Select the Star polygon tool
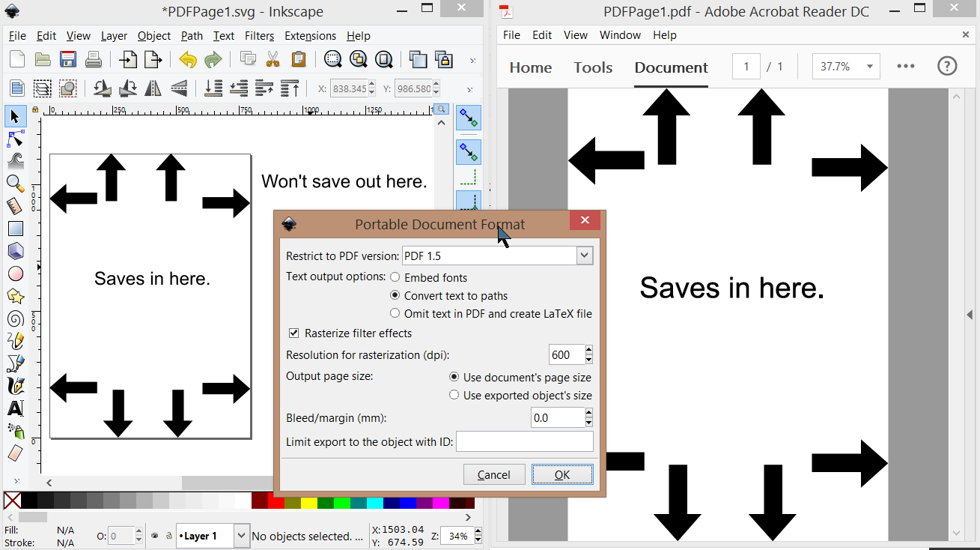This screenshot has height=550, width=980. point(15,296)
